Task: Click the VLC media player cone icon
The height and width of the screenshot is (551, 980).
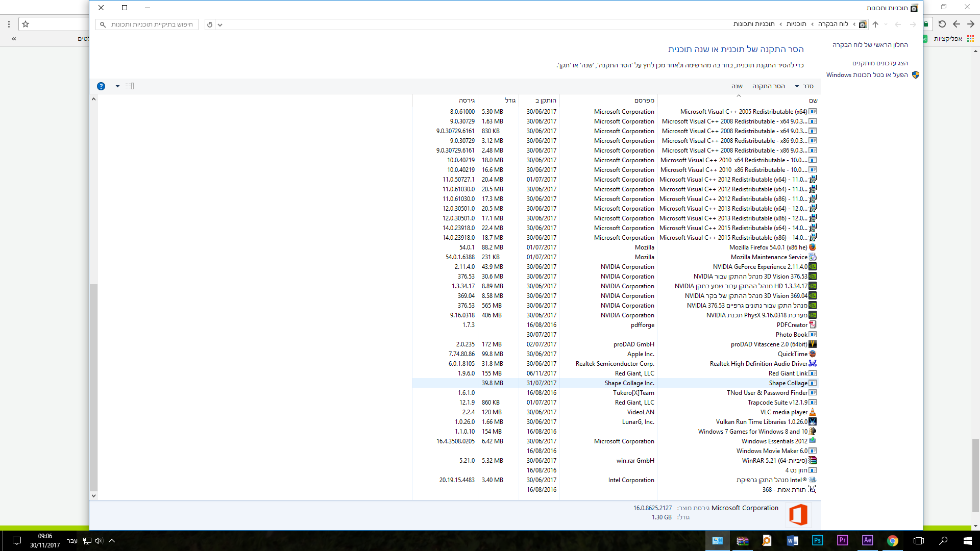Action: [x=813, y=412]
